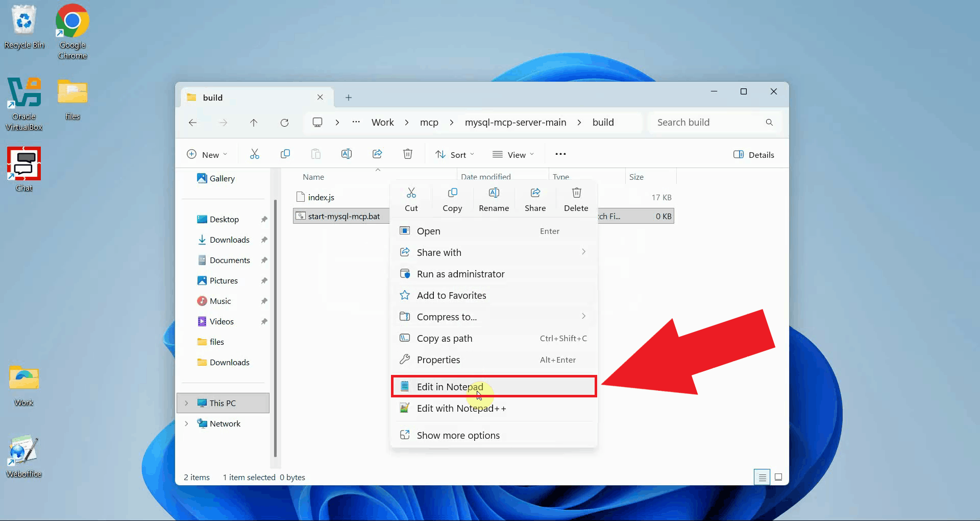
Task: Switch to large thumbnails view
Action: [778, 477]
